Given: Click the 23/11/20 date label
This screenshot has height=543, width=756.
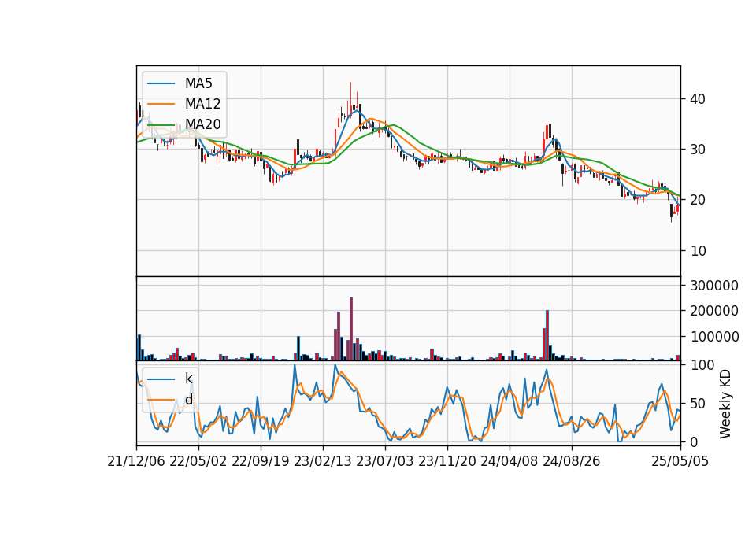Looking at the screenshot, I should [x=447, y=461].
